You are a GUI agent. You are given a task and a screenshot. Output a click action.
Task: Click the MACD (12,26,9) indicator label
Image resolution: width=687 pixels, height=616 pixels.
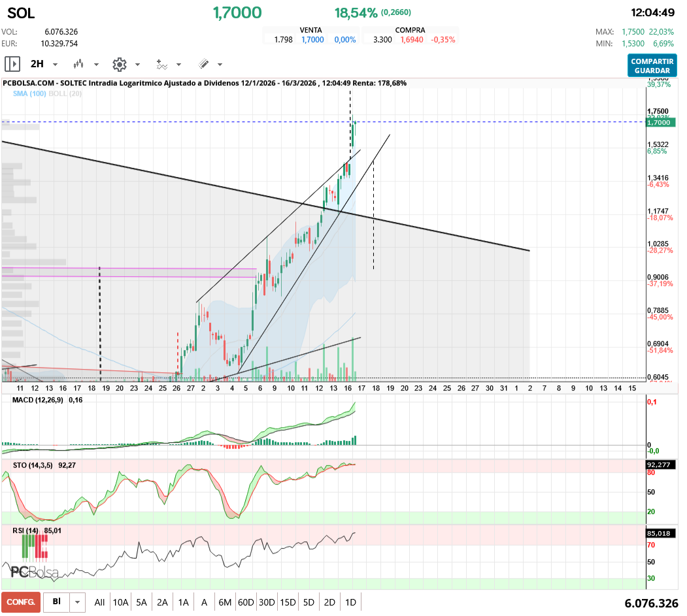(x=39, y=399)
